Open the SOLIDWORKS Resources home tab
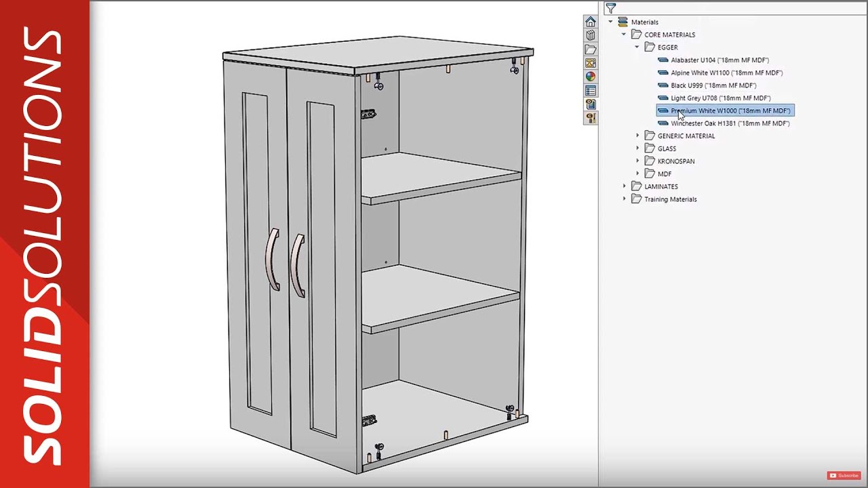This screenshot has width=868, height=488. point(591,22)
